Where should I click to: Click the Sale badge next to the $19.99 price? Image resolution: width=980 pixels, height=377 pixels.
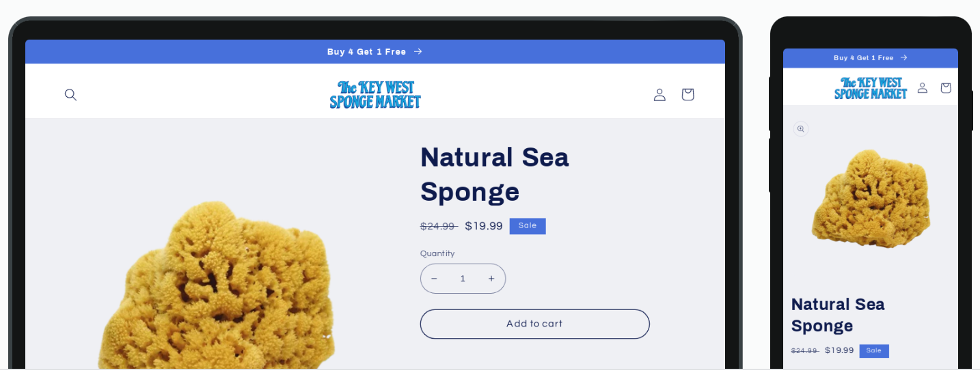528,226
